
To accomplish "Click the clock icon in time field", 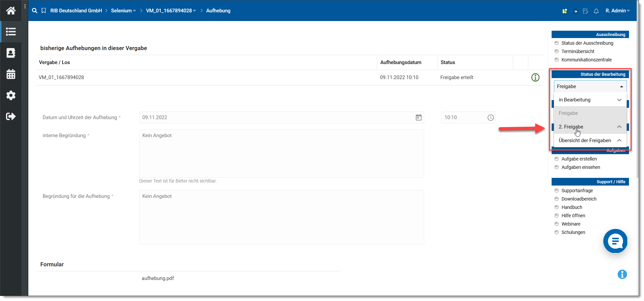I will [x=491, y=117].
